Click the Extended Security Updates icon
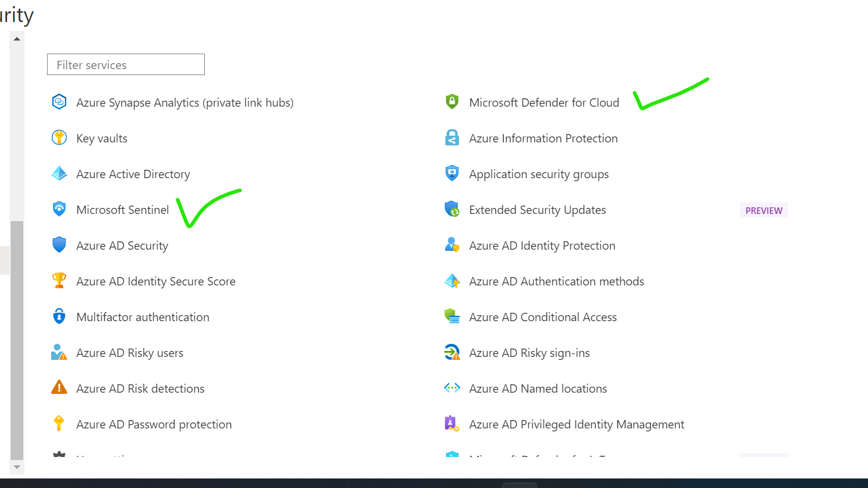868x488 pixels. 452,209
